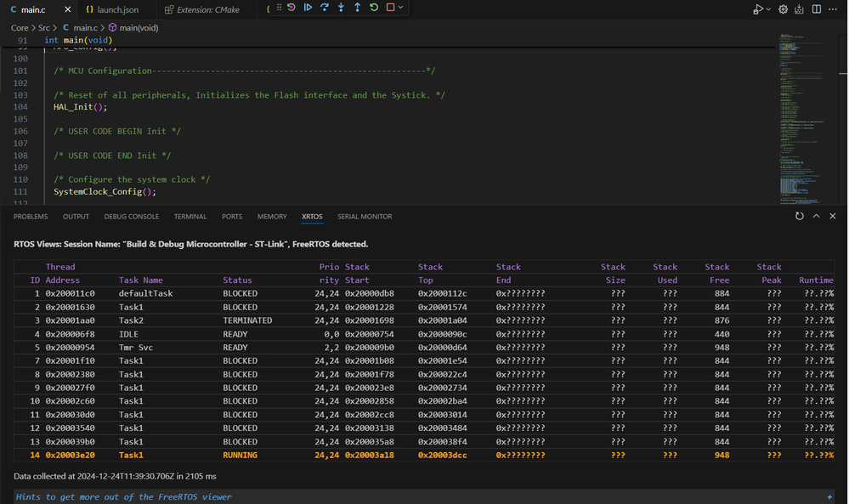Click address 0x200011c0 in the thread table
849x504 pixels.
click(x=70, y=293)
